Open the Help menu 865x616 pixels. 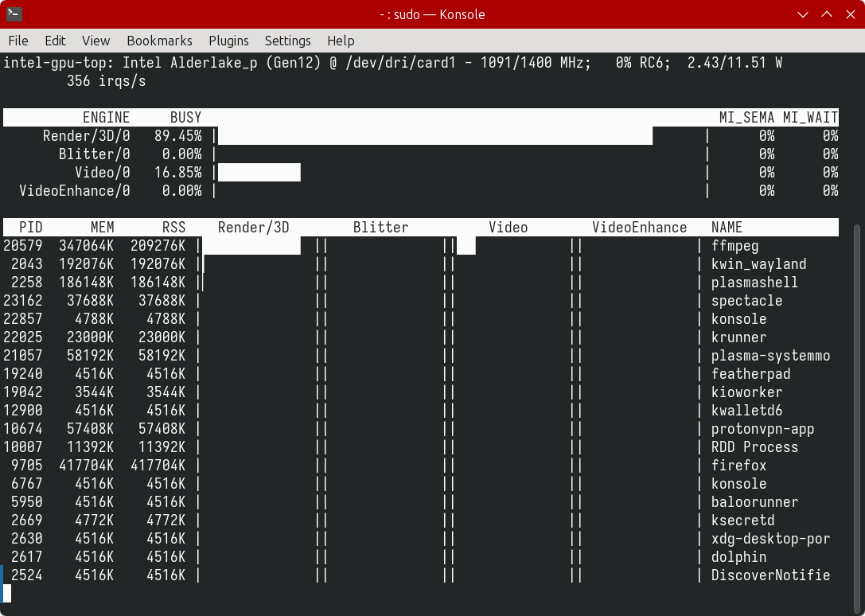click(341, 41)
